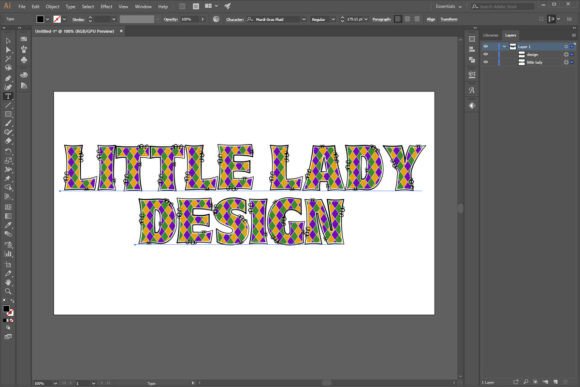Select the Shaper tool
580x387 pixels.
pos(8,132)
